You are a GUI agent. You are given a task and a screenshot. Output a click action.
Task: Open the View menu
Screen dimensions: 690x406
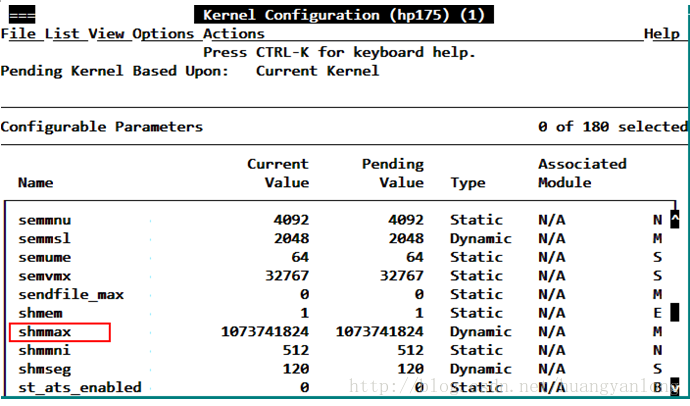tap(106, 34)
